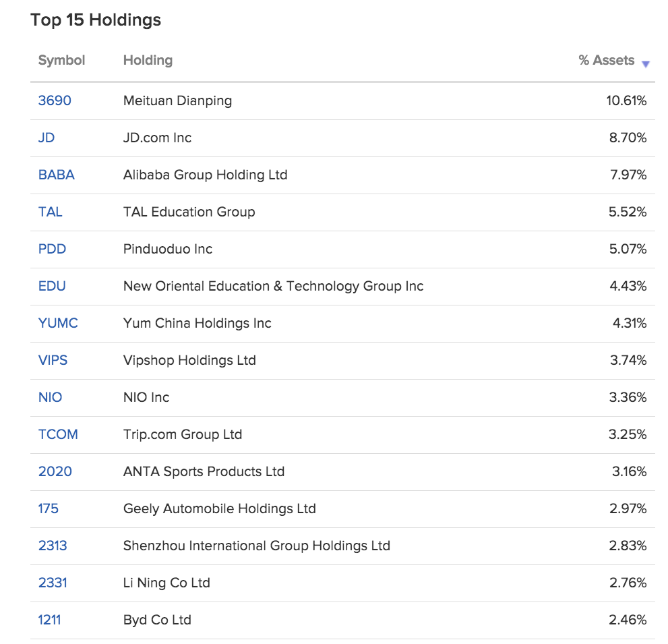The image size is (668, 644).
Task: Select the 1211 Byd symbol link
Action: [x=49, y=620]
